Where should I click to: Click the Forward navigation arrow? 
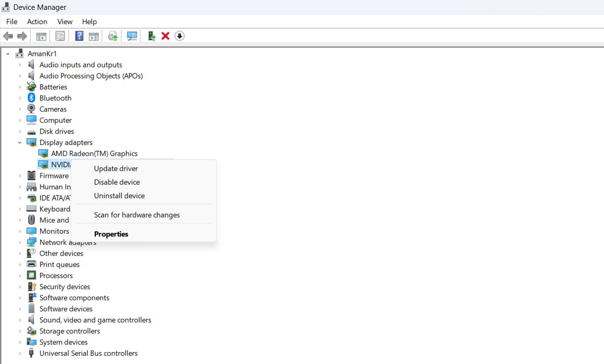[22, 36]
